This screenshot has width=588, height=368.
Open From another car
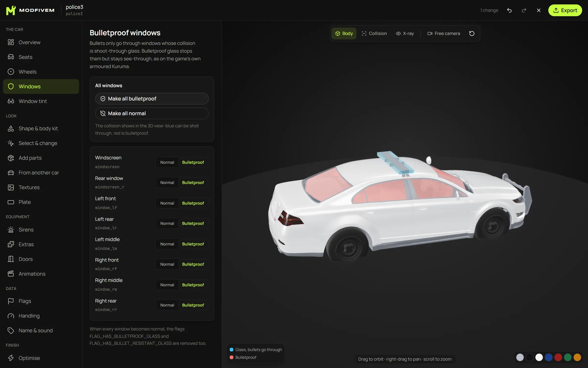(41, 172)
